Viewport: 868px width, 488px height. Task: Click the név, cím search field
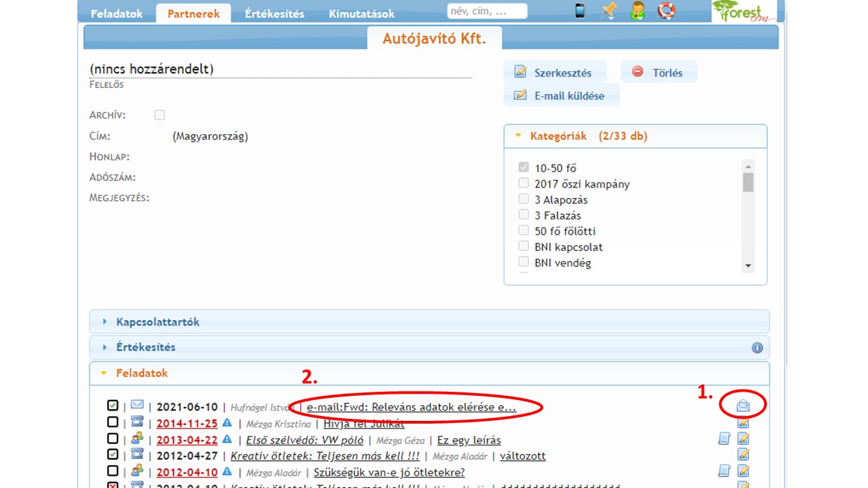tap(487, 12)
